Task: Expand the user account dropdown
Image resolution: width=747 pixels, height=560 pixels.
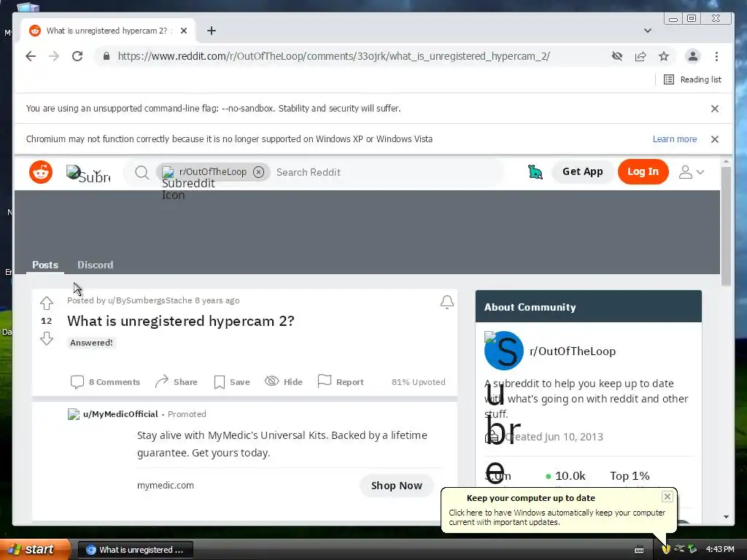Action: [x=691, y=172]
